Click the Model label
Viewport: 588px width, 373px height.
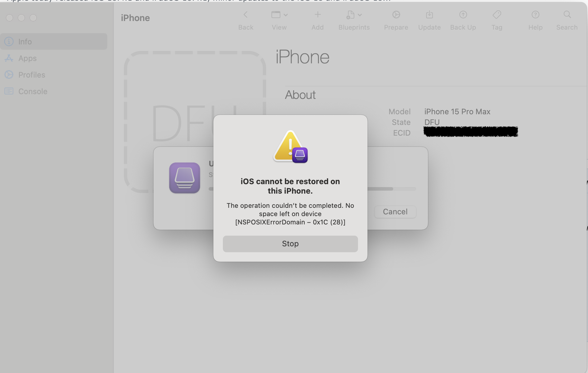(x=400, y=112)
